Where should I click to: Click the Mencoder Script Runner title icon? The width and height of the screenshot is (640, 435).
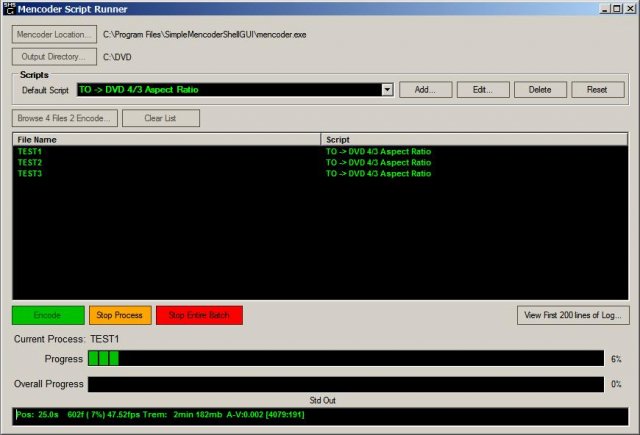[9, 8]
